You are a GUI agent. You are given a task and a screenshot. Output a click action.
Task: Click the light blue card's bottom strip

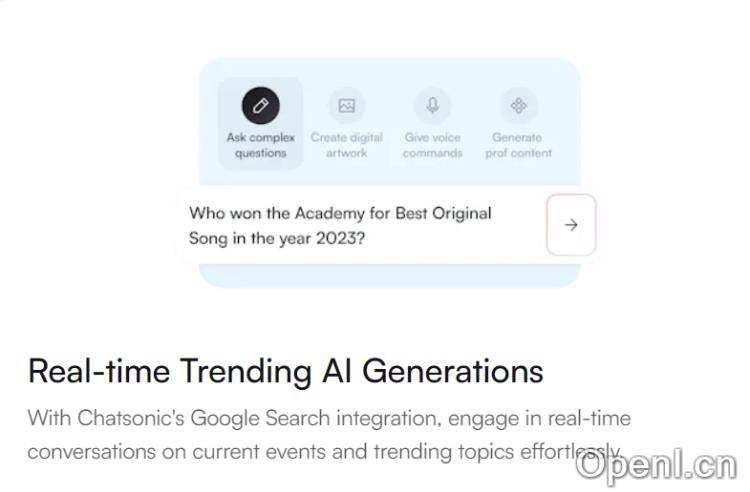pyautogui.click(x=389, y=276)
